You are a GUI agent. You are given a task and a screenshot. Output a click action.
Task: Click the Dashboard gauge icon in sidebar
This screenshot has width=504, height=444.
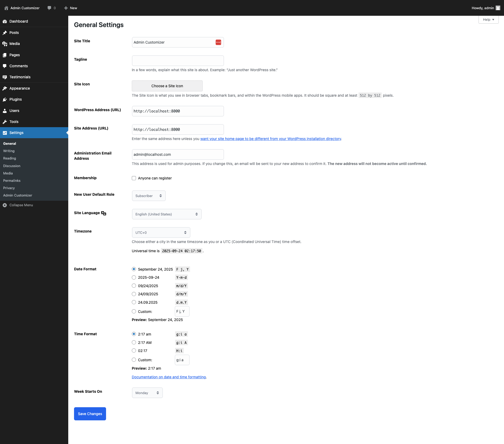pos(5,21)
